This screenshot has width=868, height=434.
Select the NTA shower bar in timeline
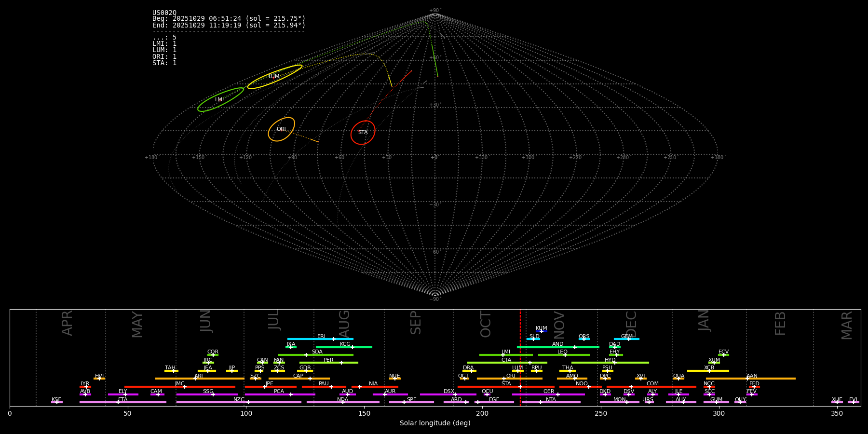pyautogui.click(x=551, y=402)
